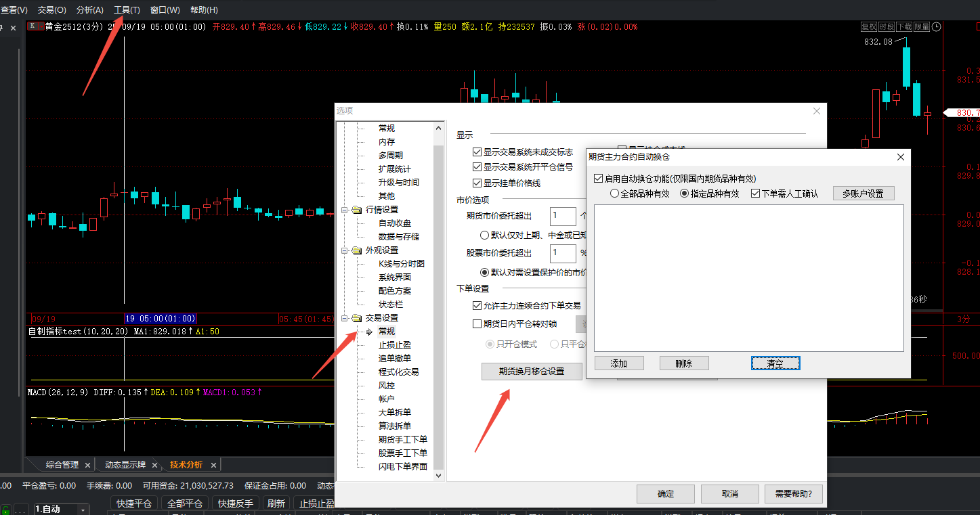Click the 添加 button in the rollover dialog
This screenshot has width=980, height=515.
click(618, 363)
